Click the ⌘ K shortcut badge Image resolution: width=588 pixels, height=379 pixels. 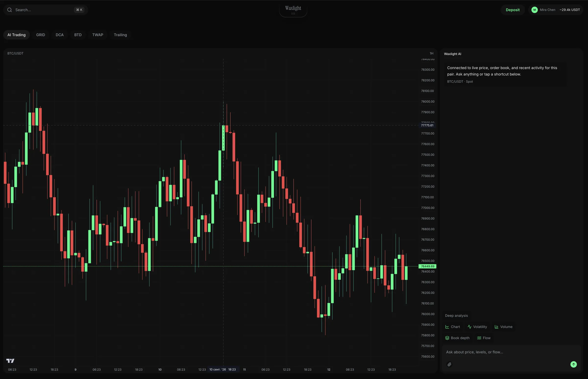(x=79, y=10)
